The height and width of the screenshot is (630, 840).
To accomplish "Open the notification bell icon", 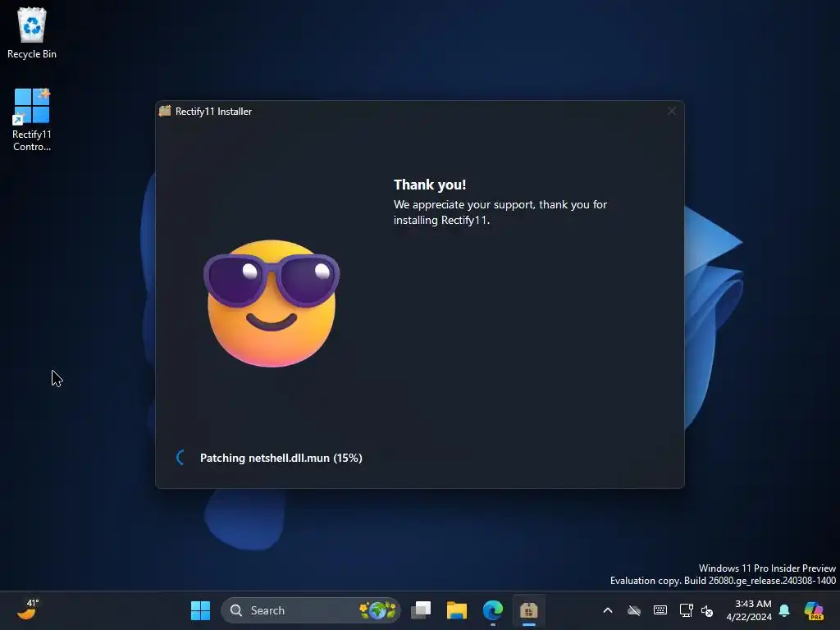I will coord(783,610).
